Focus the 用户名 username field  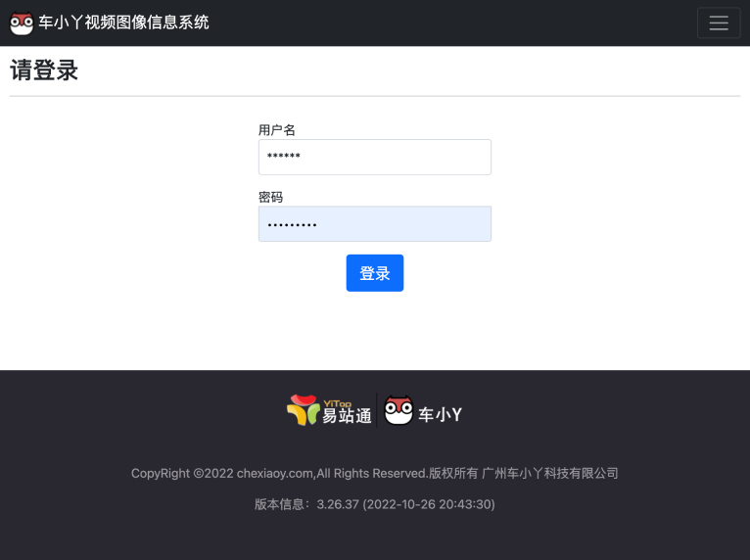point(375,157)
